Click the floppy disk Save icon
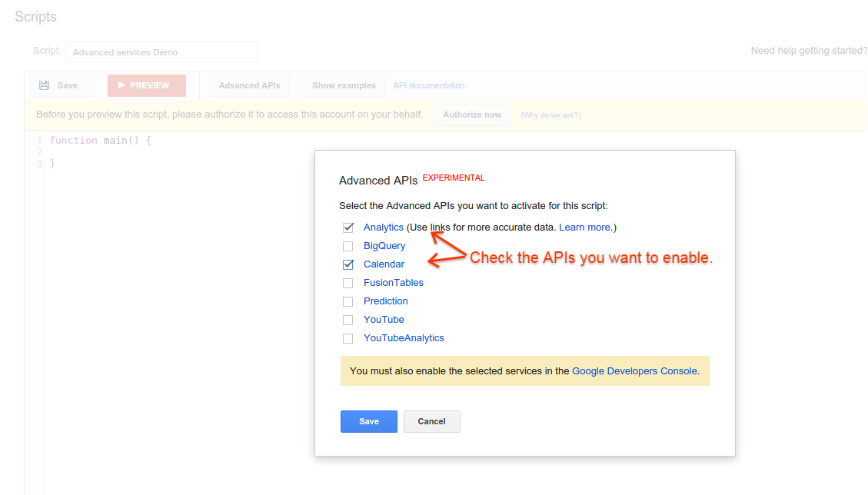Viewport: 868px width, 495px height. click(45, 85)
